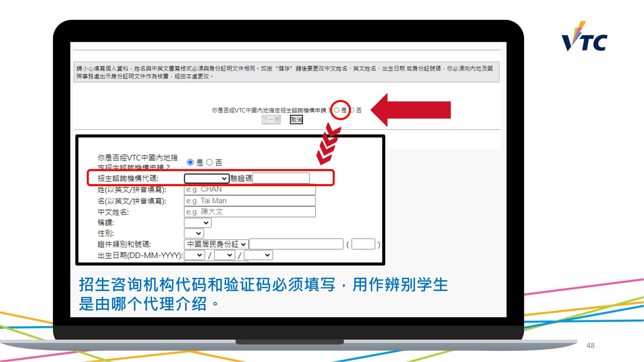Click the 中文姓名 label
644x362 pixels.
(x=113, y=212)
